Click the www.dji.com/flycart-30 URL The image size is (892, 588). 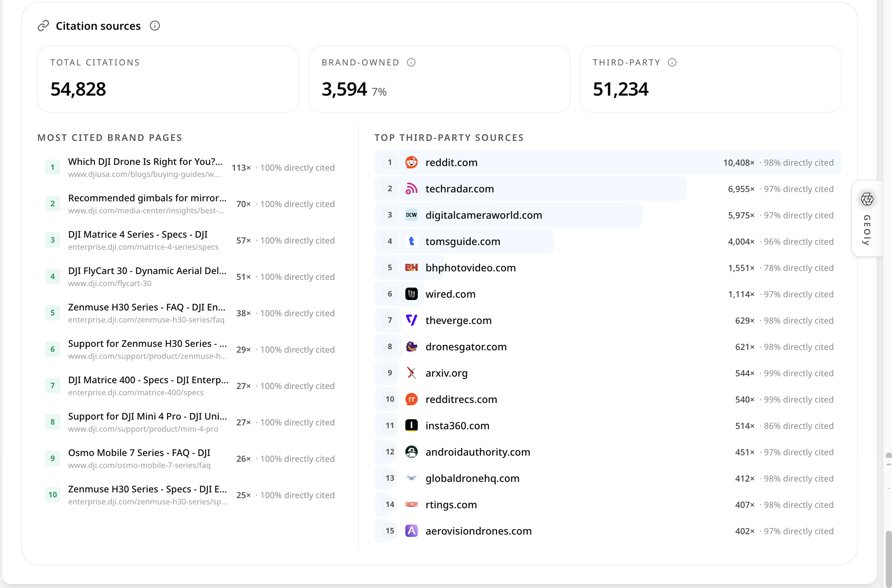pyautogui.click(x=110, y=283)
